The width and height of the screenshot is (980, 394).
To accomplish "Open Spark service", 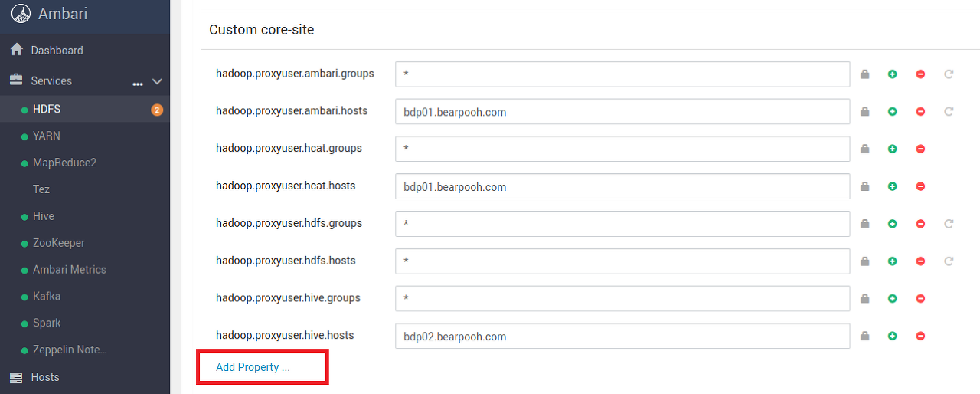I will (47, 323).
